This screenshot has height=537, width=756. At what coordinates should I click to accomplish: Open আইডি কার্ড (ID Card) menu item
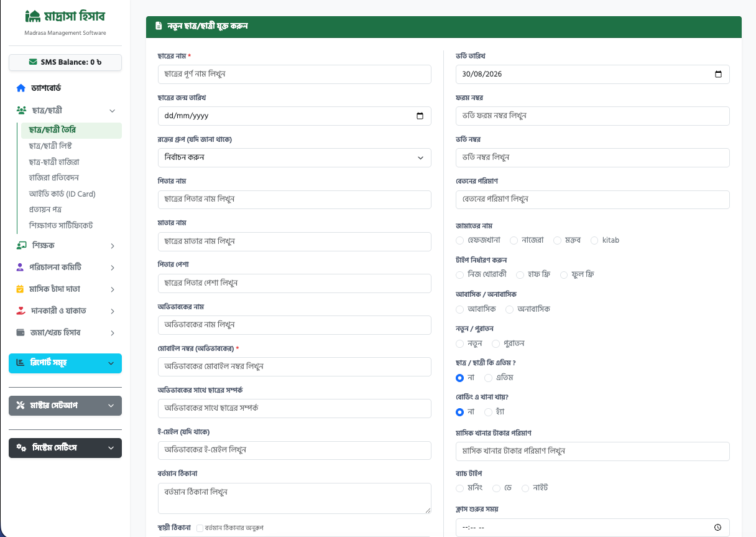tap(62, 194)
